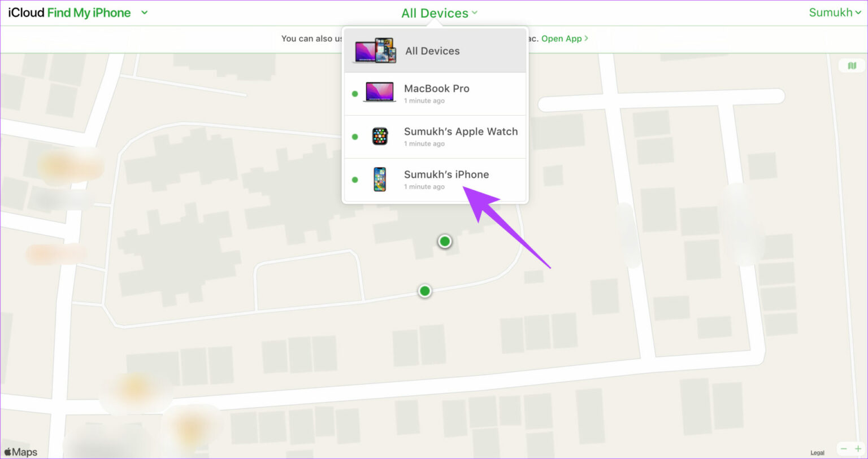Screen dimensions: 868x459
Task: Click the status indicator next to Apple Watch
Action: tap(355, 136)
